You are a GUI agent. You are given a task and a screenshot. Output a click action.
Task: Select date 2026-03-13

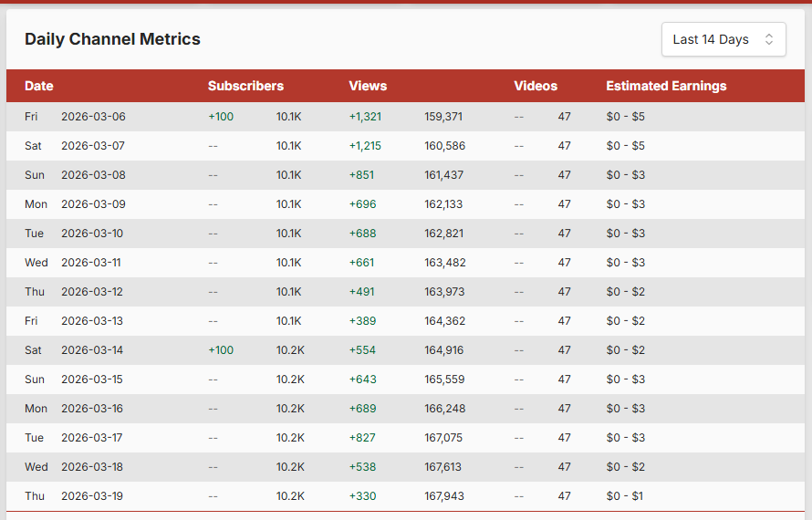click(x=92, y=321)
